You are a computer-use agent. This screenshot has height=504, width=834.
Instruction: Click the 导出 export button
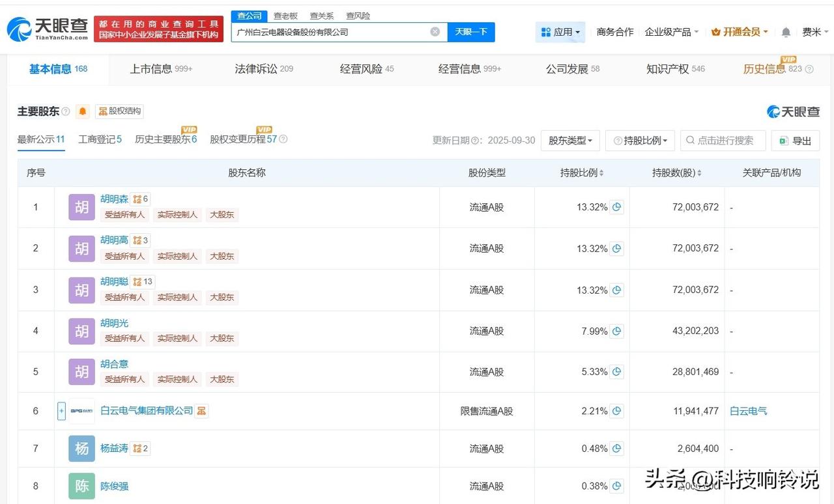(x=795, y=140)
